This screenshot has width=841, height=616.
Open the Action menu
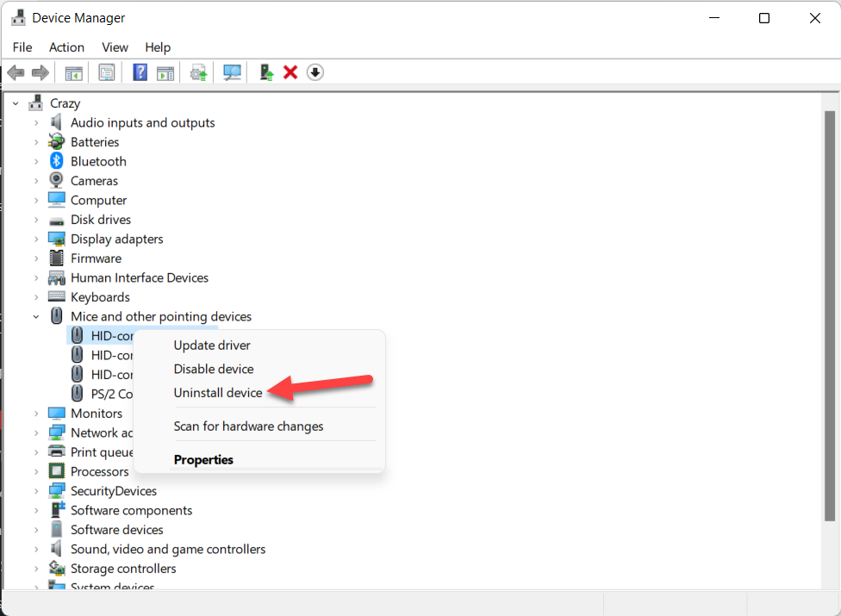[66, 47]
